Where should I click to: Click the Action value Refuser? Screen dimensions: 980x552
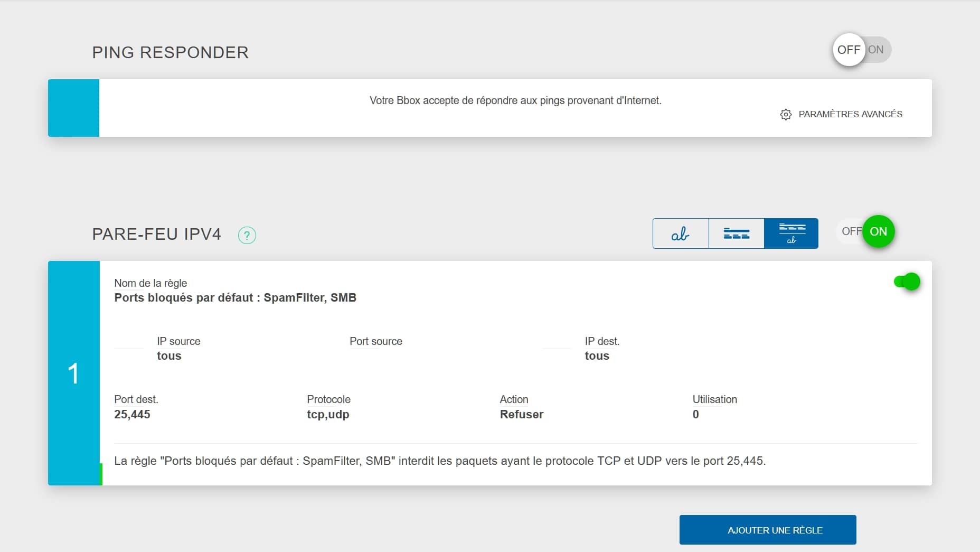[x=521, y=415]
